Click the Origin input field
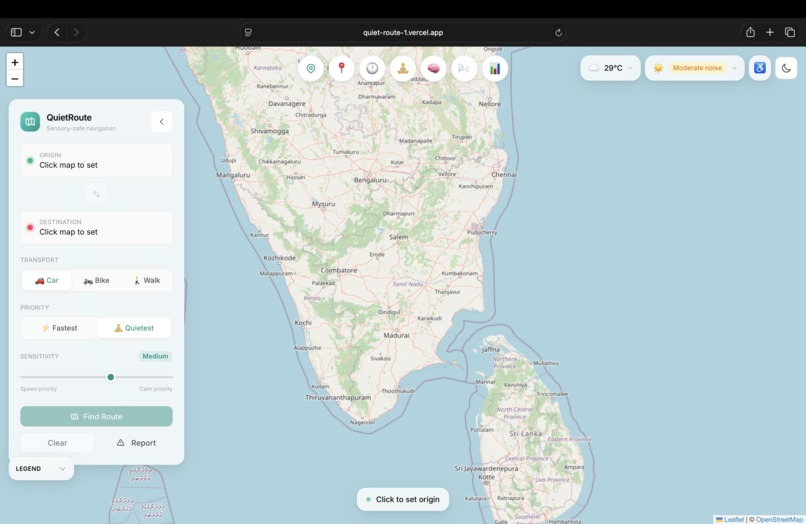The width and height of the screenshot is (806, 524). point(96,160)
